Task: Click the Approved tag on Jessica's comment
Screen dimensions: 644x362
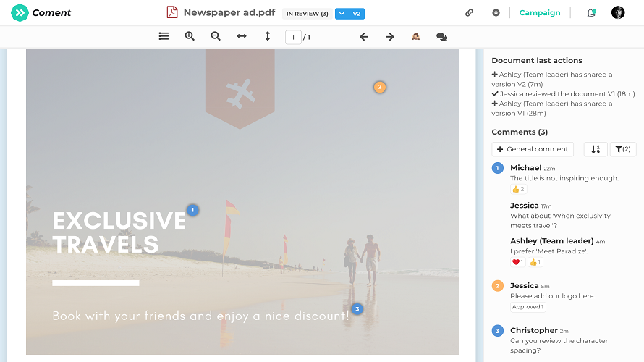Action: coord(528,306)
